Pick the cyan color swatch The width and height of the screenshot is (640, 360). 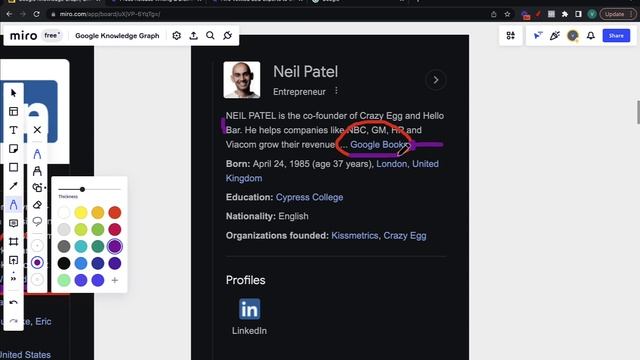pyautogui.click(x=81, y=246)
